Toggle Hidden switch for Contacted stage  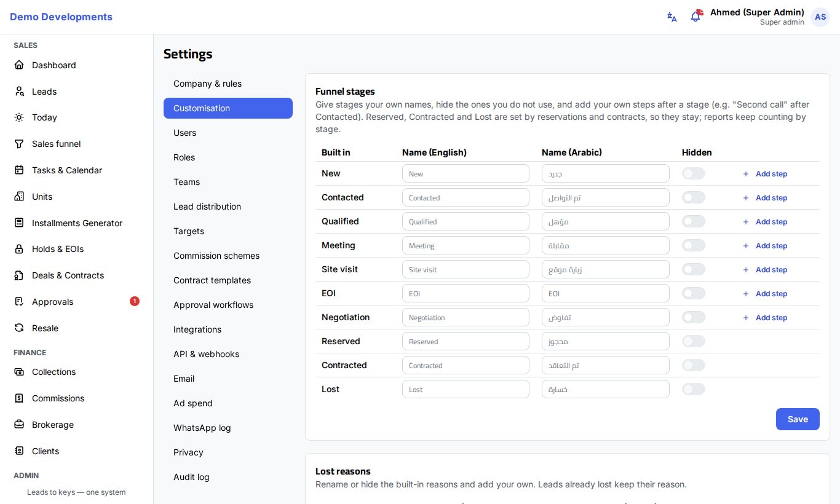pyautogui.click(x=694, y=197)
